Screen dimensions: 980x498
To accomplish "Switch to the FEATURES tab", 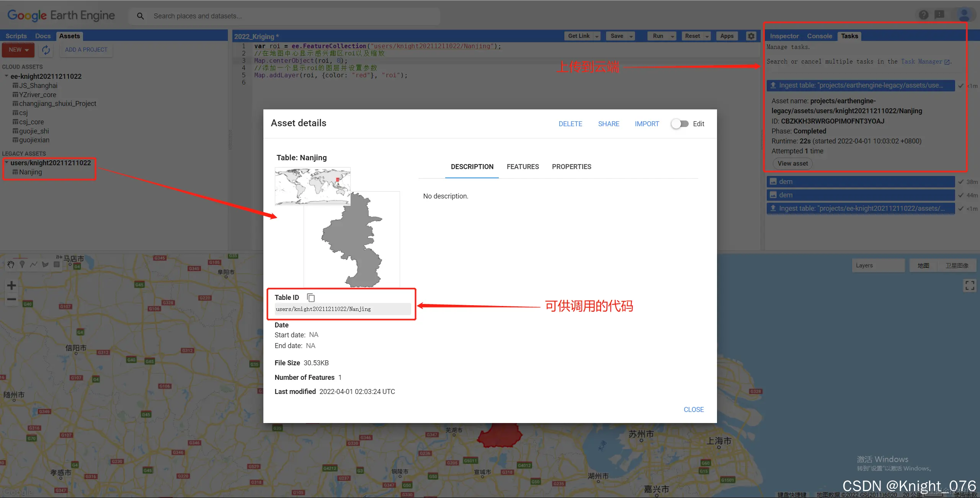I will 523,167.
